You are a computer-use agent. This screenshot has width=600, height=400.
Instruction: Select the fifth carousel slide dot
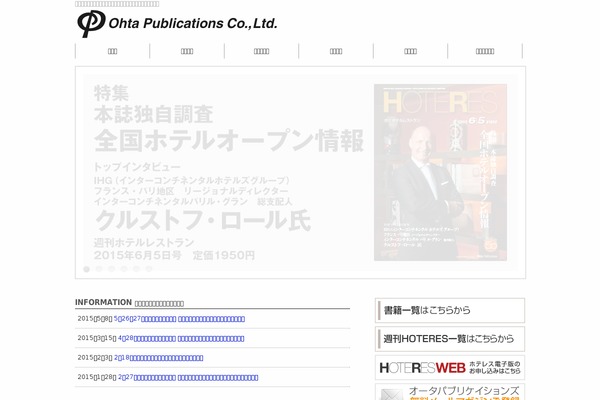137,269
